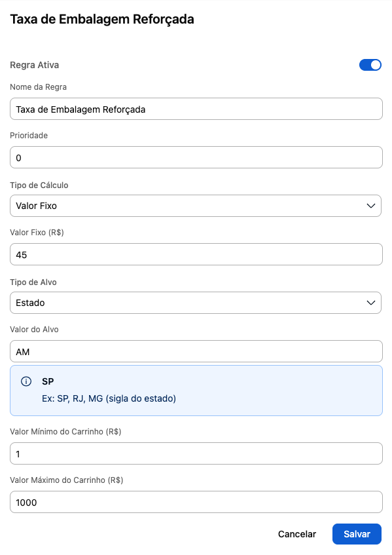Select the Prioridade input showing 0
This screenshot has width=392, height=555.
[196, 157]
